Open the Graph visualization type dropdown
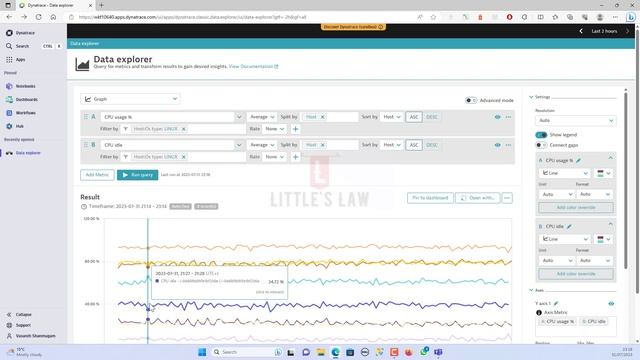The height and width of the screenshot is (360, 640). (130, 99)
